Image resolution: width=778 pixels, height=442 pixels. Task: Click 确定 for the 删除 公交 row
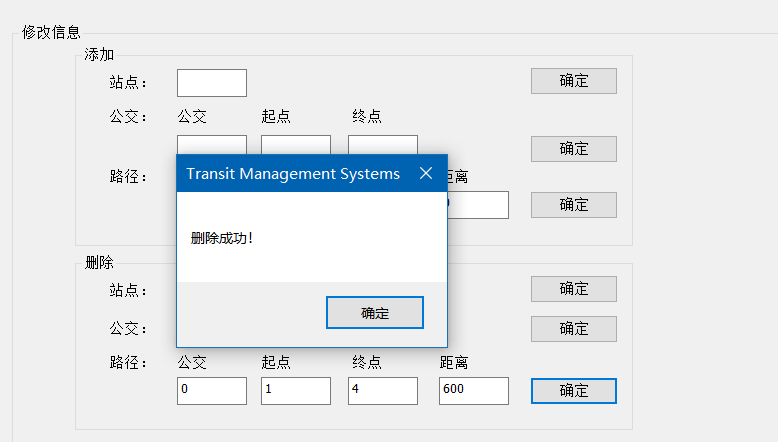(x=574, y=329)
